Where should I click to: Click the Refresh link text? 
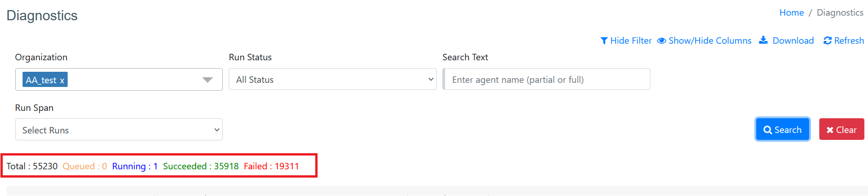coord(849,41)
